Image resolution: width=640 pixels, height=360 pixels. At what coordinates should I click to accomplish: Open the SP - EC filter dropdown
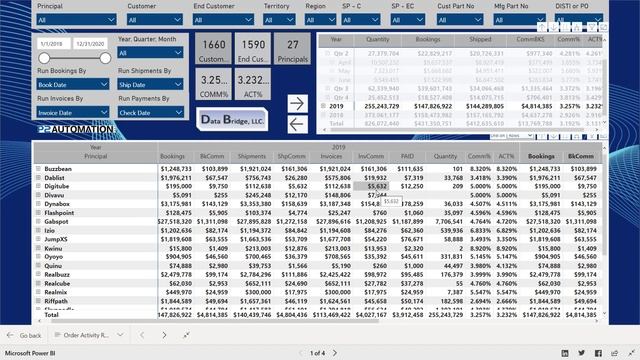point(408,20)
